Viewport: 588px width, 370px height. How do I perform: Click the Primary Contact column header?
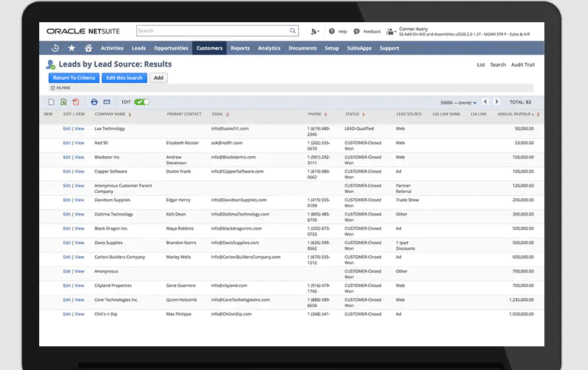[183, 114]
